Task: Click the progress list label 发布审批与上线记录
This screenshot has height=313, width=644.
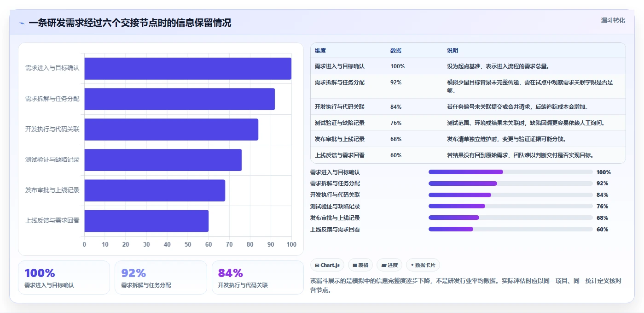Action: click(x=335, y=218)
